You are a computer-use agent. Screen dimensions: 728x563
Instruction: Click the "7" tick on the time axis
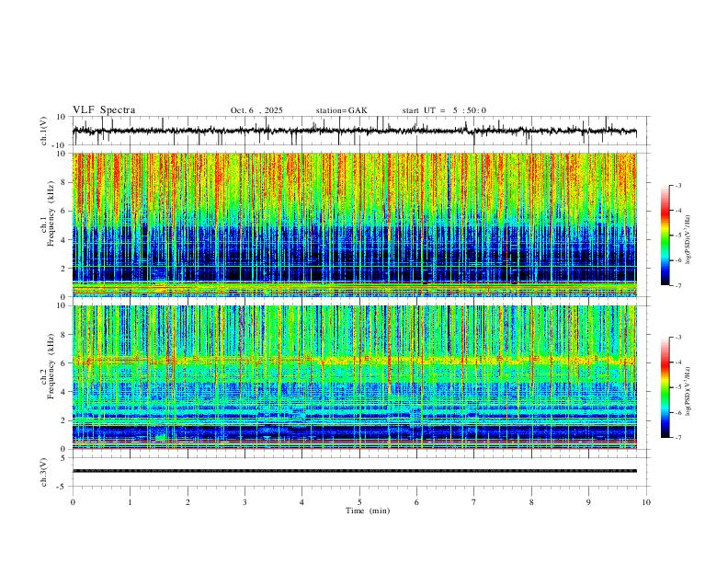tap(474, 502)
